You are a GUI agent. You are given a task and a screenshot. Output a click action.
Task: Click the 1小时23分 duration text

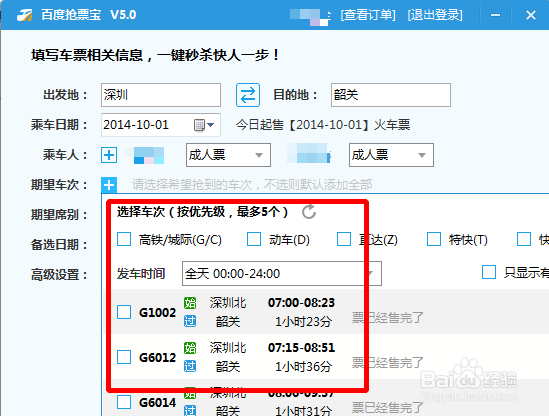point(303,321)
